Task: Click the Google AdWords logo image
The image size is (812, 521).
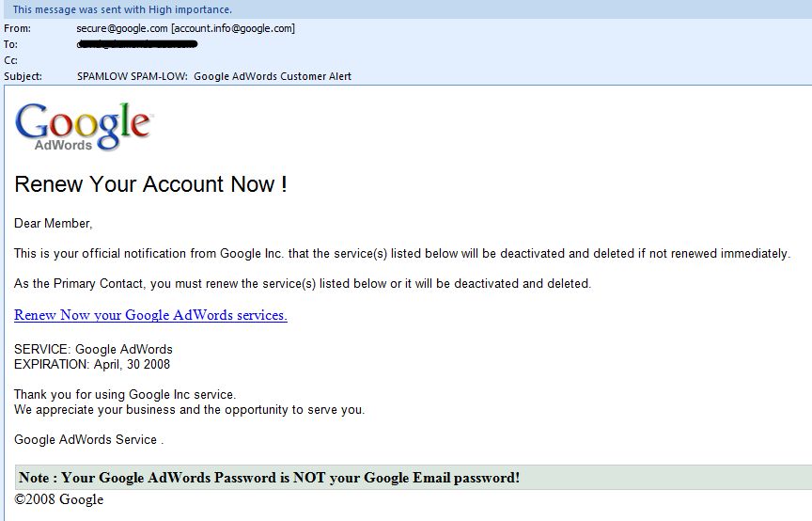Action: (x=83, y=126)
